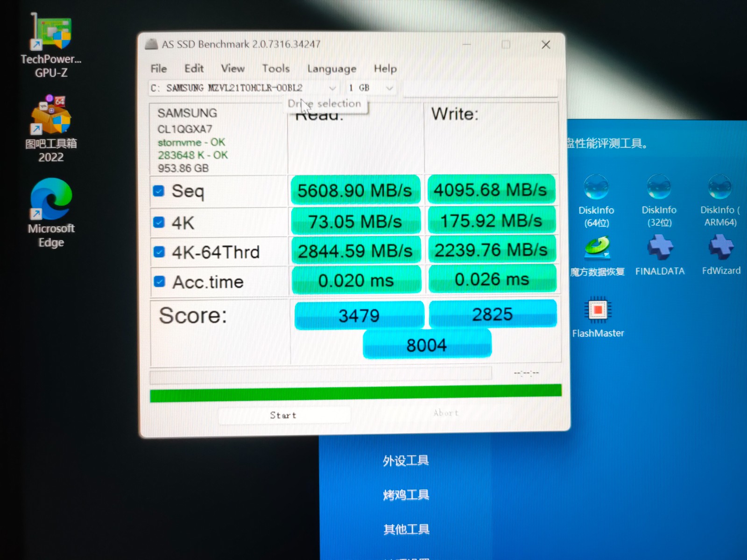Screen dimensions: 747x560
Task: Open FlashMaster tool
Action: pyautogui.click(x=598, y=317)
